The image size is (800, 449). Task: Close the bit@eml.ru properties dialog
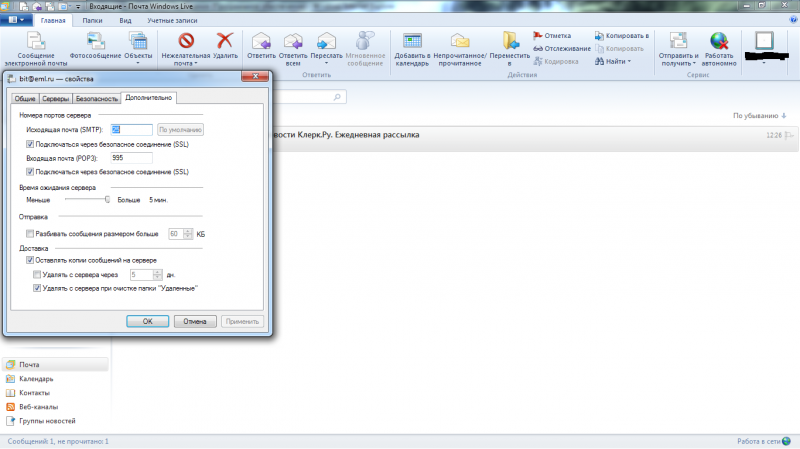click(255, 76)
